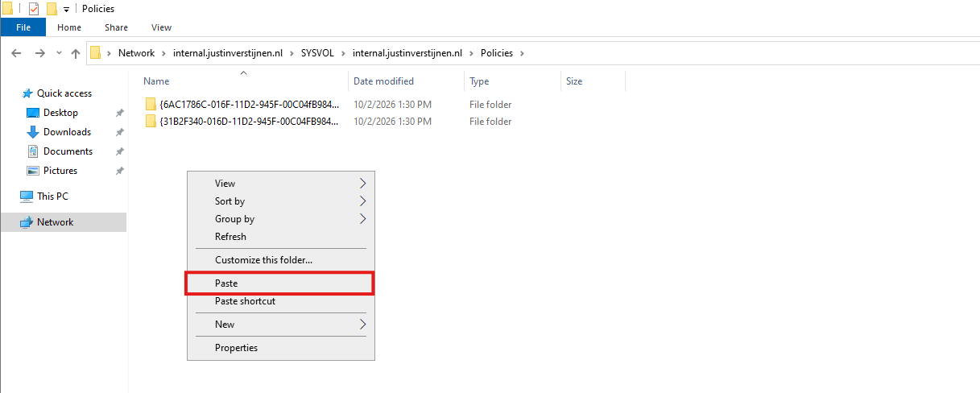
Task: Click pin icon next to Downloads
Action: pos(119,132)
